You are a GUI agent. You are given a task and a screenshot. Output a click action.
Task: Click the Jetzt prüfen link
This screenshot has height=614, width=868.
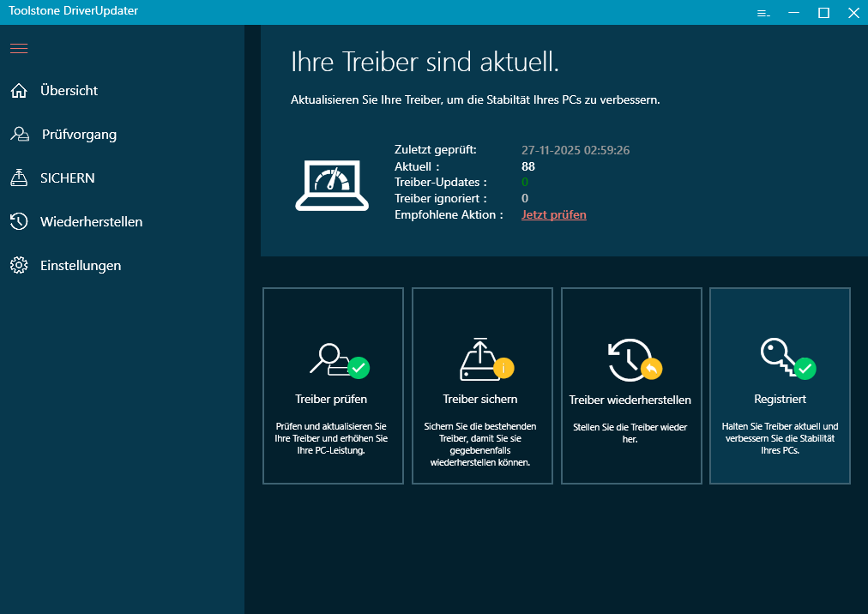coord(553,214)
